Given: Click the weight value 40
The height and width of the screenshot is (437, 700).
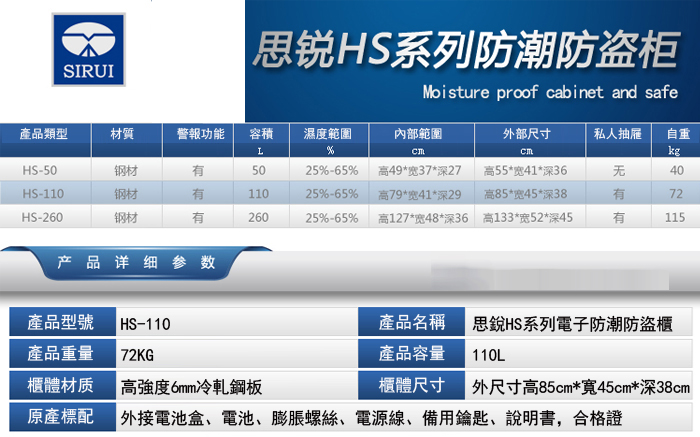Looking at the screenshot, I should (677, 171).
